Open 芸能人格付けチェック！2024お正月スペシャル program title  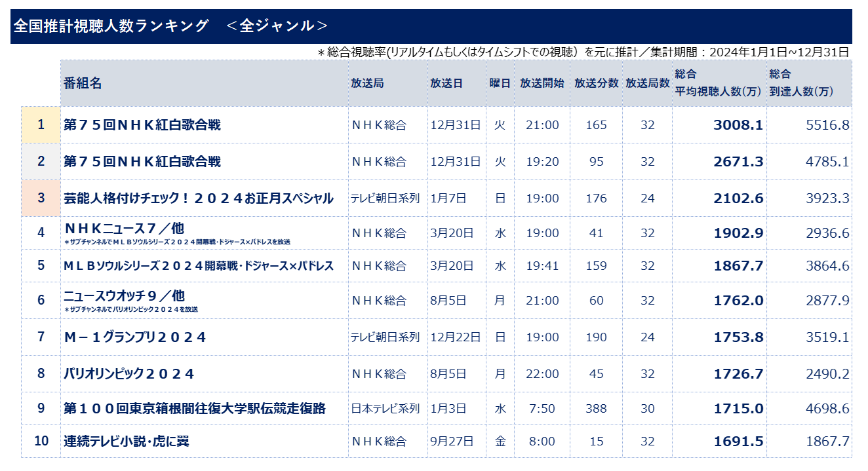coord(199,198)
